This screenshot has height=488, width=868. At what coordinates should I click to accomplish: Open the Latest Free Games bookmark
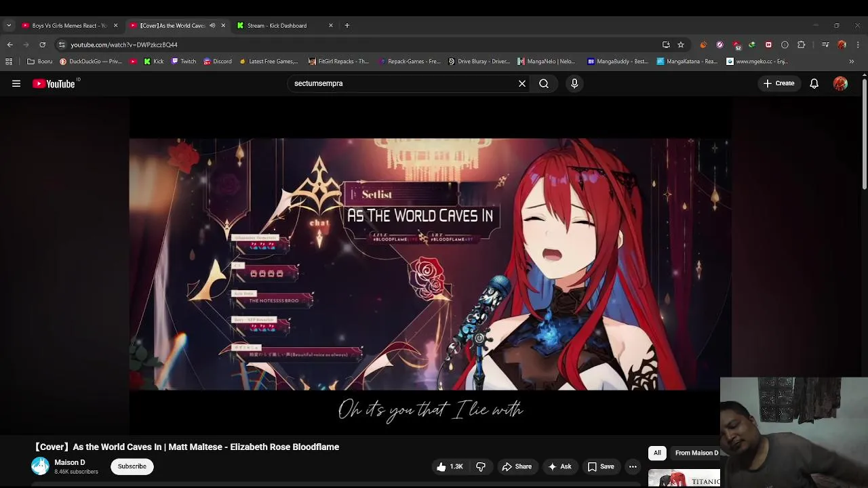tap(269, 61)
